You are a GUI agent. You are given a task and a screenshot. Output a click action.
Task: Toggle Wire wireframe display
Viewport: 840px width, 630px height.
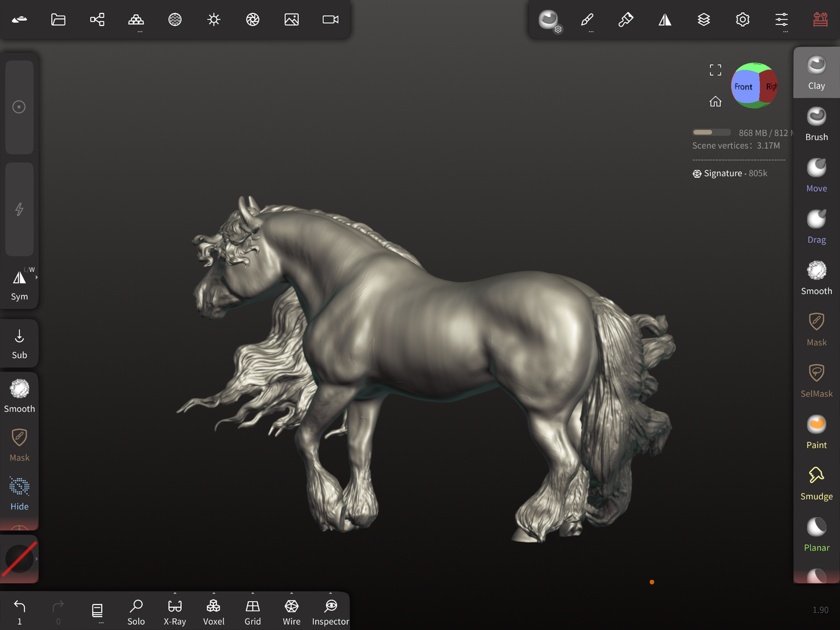[291, 612]
